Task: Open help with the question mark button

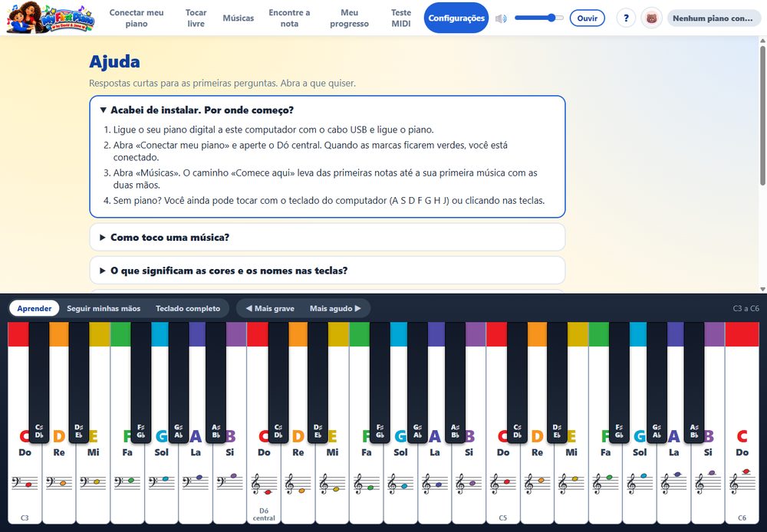Action: [626, 18]
